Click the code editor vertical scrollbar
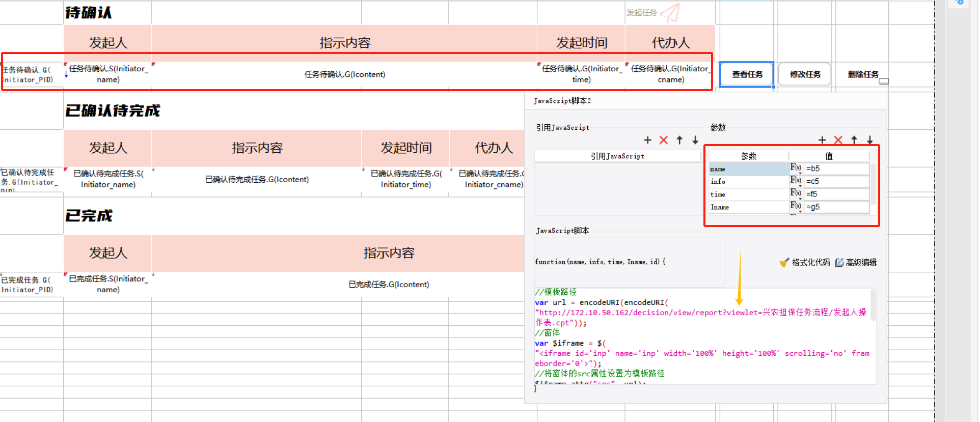 point(874,305)
